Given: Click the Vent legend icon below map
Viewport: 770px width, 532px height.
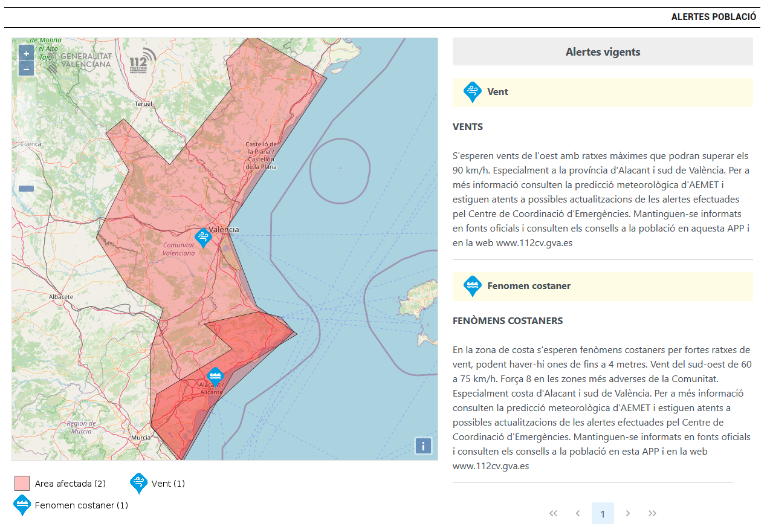Looking at the screenshot, I should click(x=139, y=483).
